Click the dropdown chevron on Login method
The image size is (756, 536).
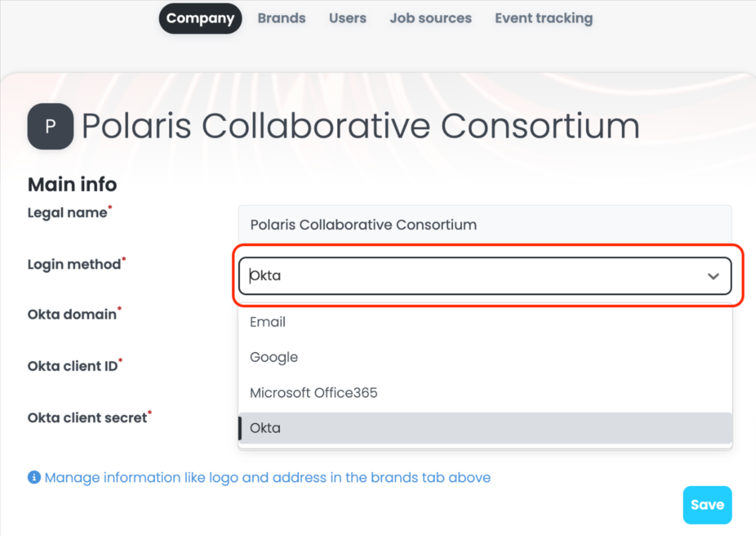tap(712, 276)
